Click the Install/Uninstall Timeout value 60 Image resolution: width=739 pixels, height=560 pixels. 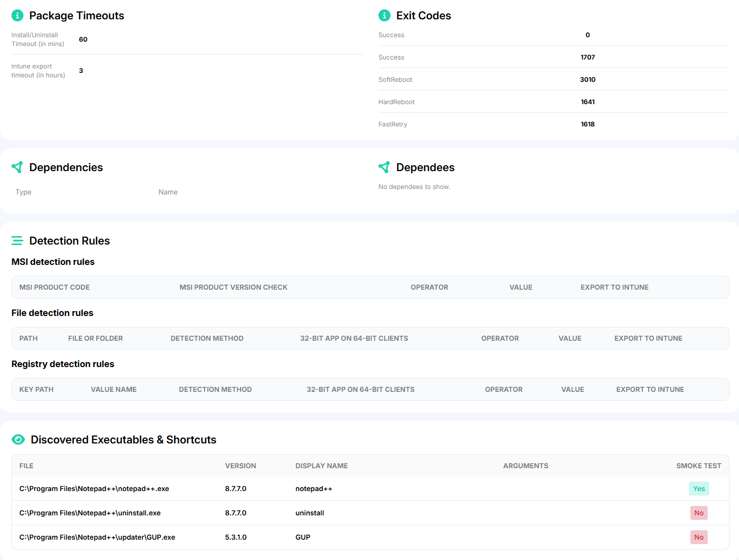(x=83, y=39)
